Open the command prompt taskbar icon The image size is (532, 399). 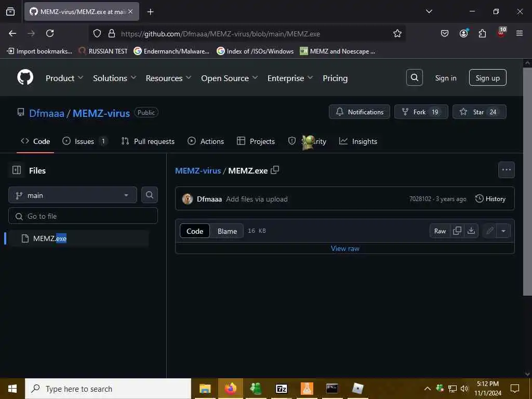(x=332, y=389)
